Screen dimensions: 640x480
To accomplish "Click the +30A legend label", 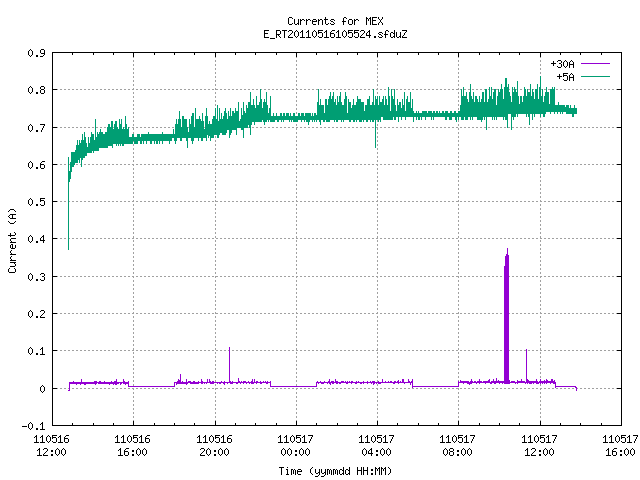I will click(562, 64).
